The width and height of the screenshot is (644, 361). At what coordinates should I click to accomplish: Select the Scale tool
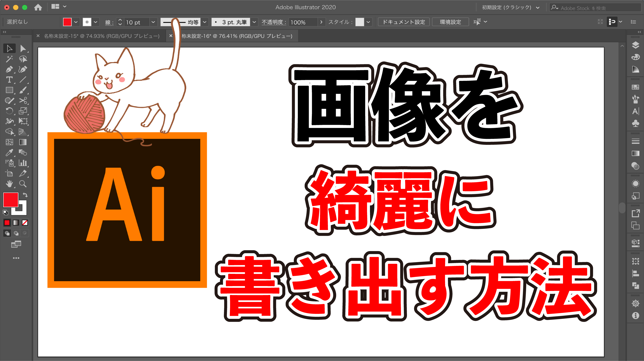click(x=23, y=111)
